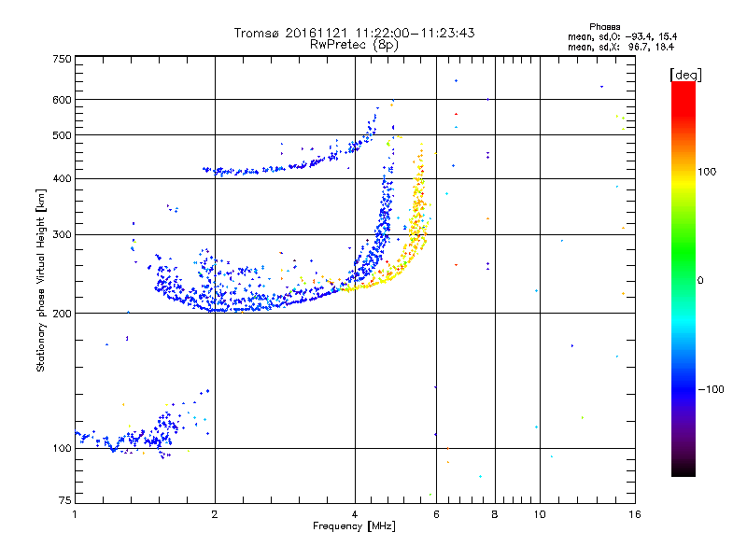Click the x-axis tick label '6'

(436, 514)
